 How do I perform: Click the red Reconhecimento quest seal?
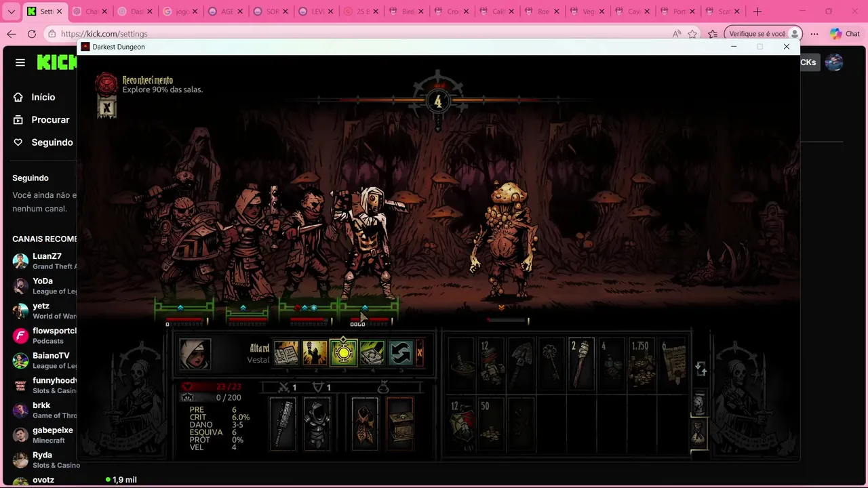106,84
